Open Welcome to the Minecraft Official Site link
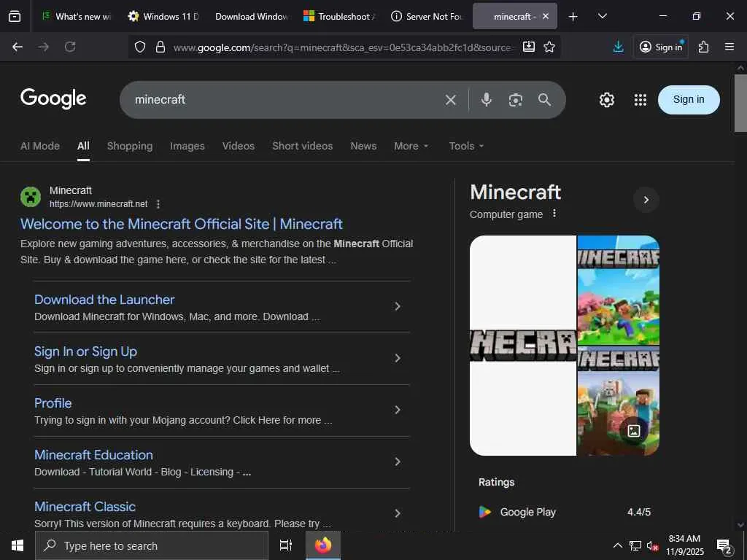The height and width of the screenshot is (560, 747). pos(182,224)
